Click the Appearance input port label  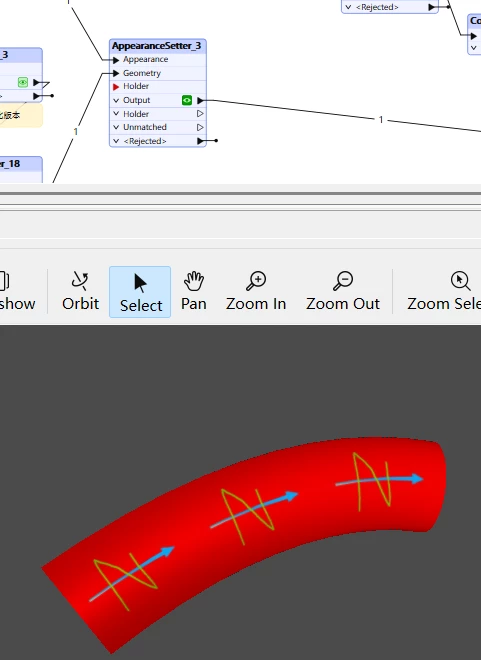(146, 59)
